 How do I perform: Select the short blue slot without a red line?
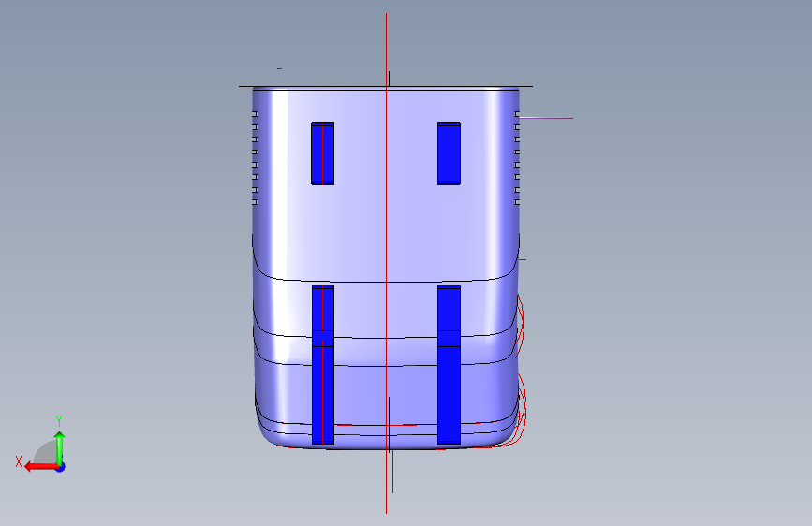(x=449, y=153)
